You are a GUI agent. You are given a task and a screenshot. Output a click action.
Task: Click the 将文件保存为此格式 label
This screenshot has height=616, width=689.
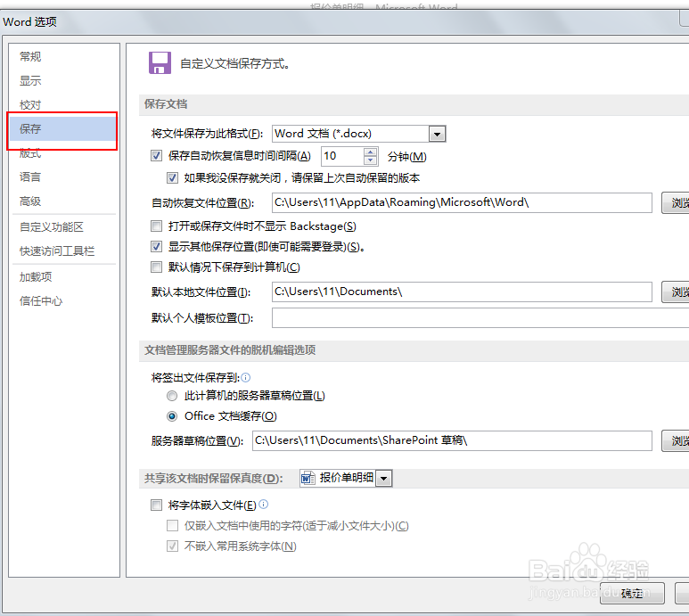coord(207,134)
